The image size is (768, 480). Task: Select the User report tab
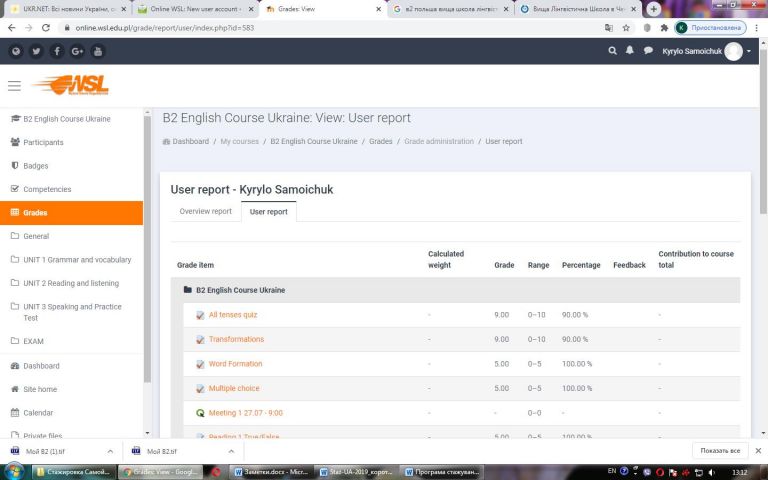269,212
